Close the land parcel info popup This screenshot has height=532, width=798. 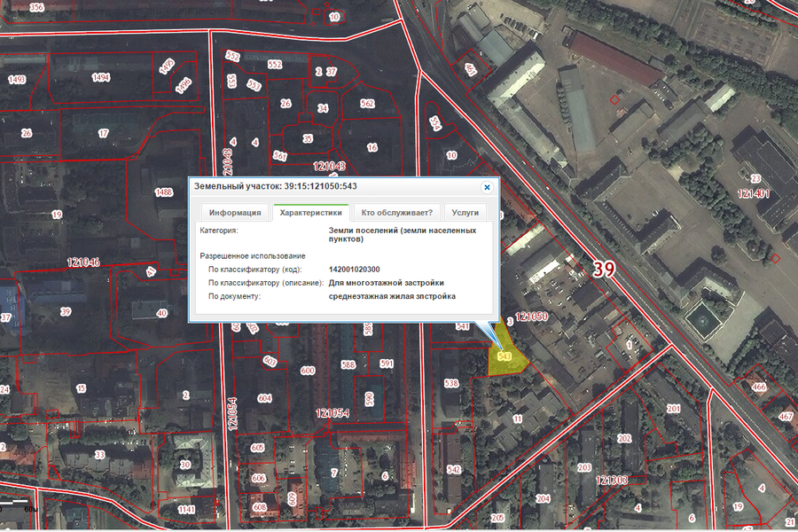486,188
